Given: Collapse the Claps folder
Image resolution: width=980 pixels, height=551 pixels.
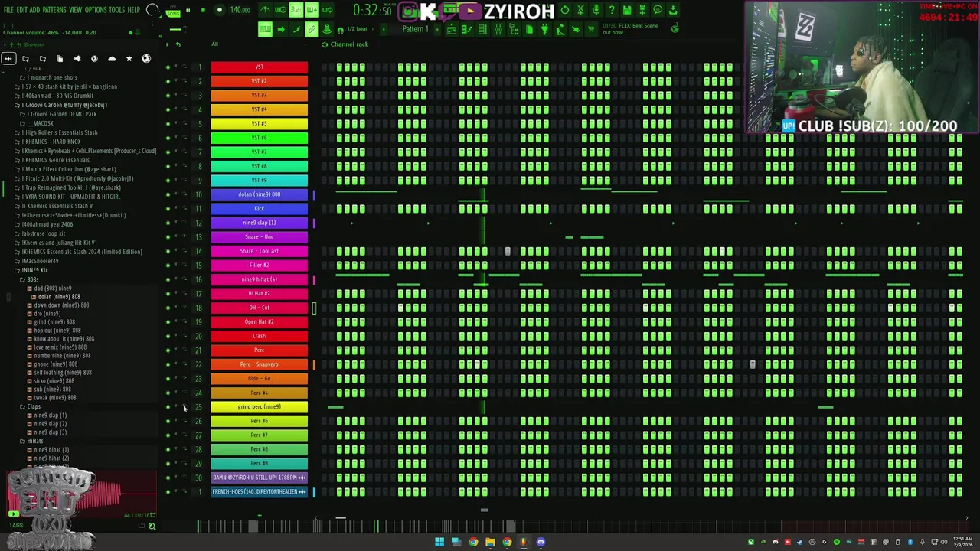Looking at the screenshot, I should point(34,406).
